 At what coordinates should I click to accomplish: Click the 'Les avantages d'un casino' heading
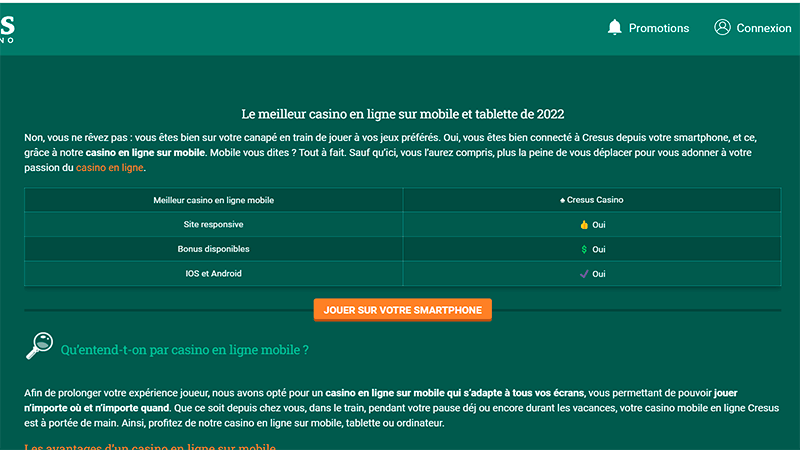[x=150, y=446]
